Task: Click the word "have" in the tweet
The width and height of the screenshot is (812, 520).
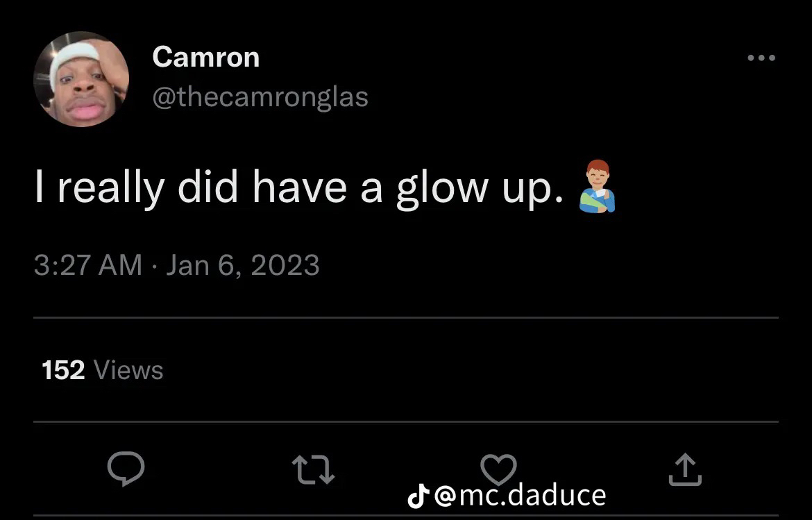Action: (x=299, y=187)
